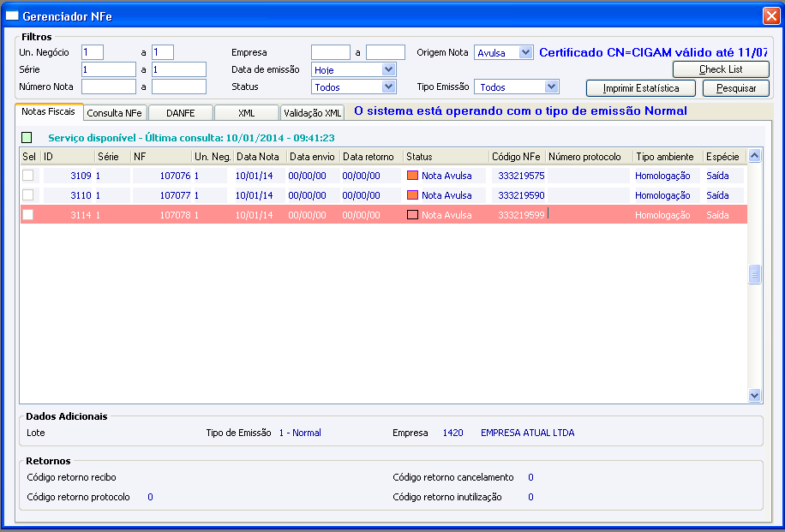Click the status square icon for NF 107078
785x532 pixels.
(x=412, y=215)
